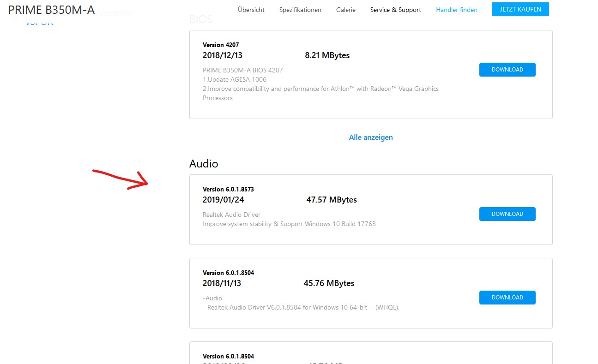Expand BIOS list with Alle anzeigen

(371, 137)
